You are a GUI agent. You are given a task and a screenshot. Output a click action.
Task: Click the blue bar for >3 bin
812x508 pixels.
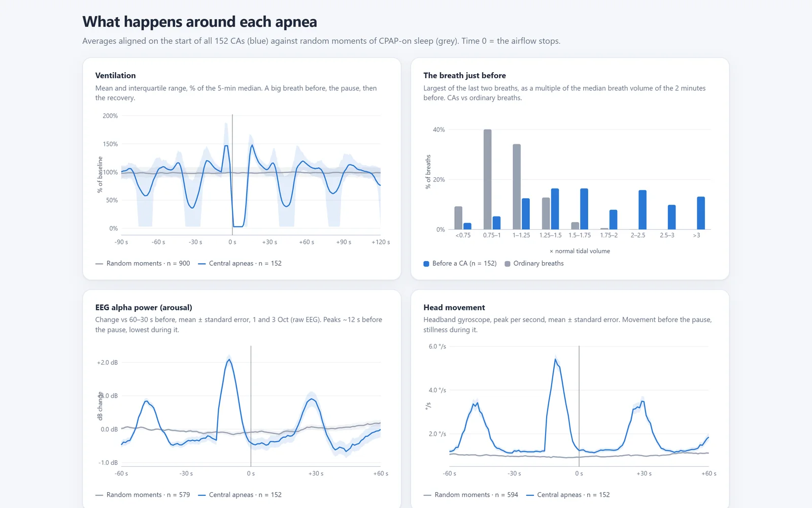pos(701,213)
